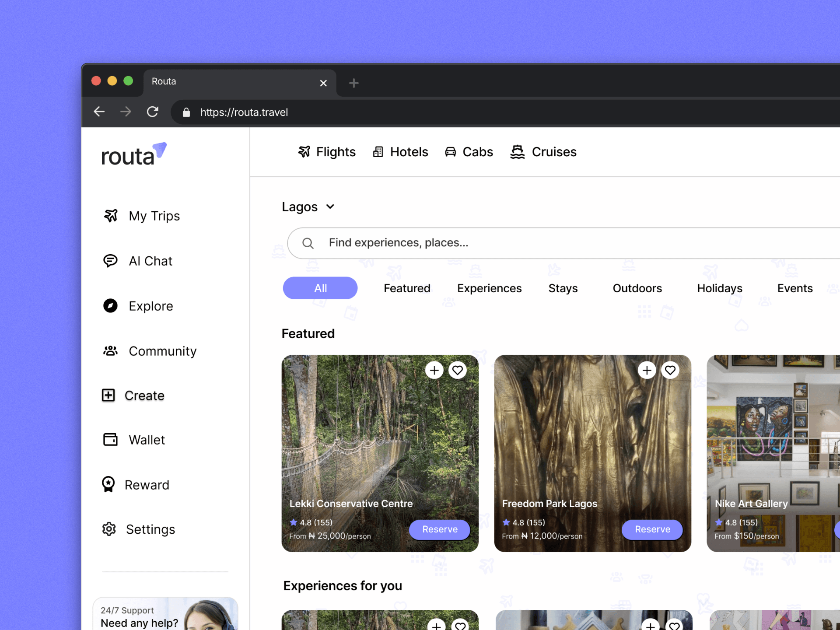This screenshot has height=630, width=840.
Task: Reload the routa.travel page
Action: coord(152,112)
